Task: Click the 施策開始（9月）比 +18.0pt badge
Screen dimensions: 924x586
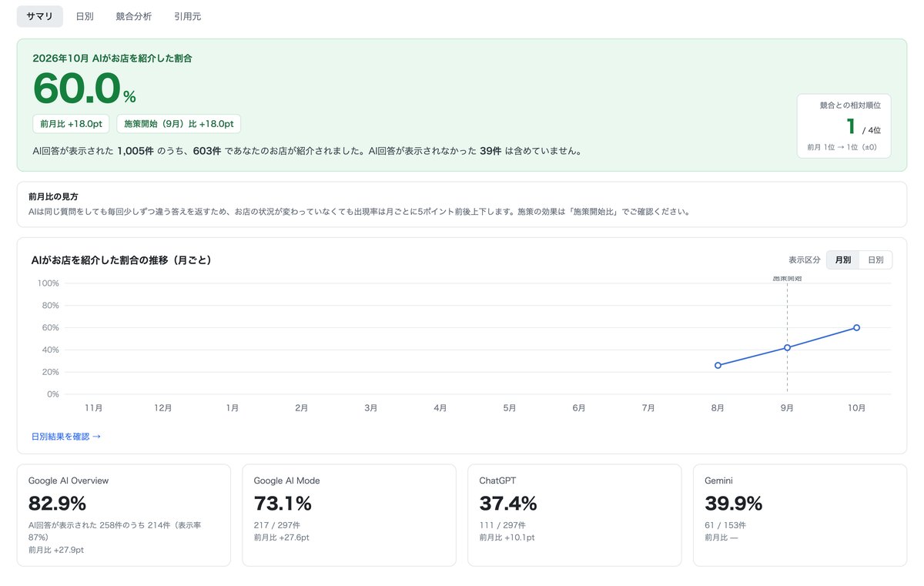Action: pyautogui.click(x=179, y=124)
